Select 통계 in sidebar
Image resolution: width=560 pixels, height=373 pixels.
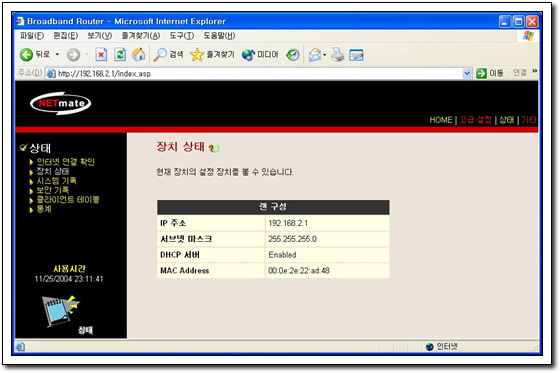(x=44, y=209)
